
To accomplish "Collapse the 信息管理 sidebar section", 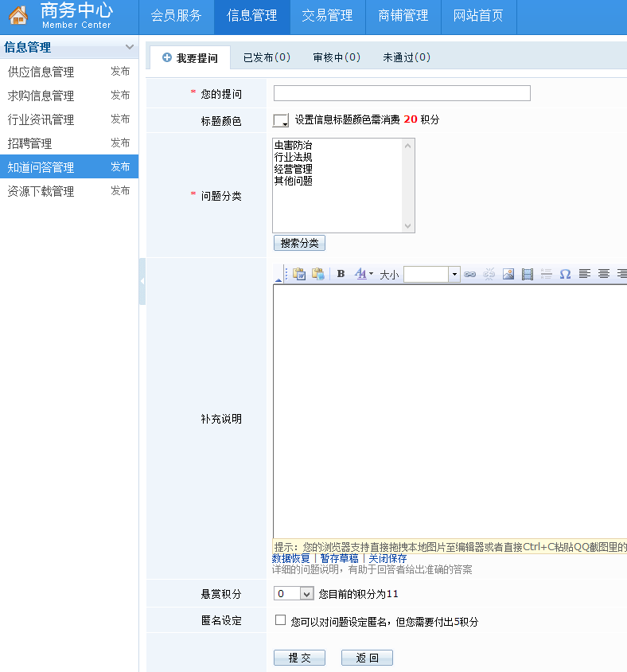I will click(130, 47).
